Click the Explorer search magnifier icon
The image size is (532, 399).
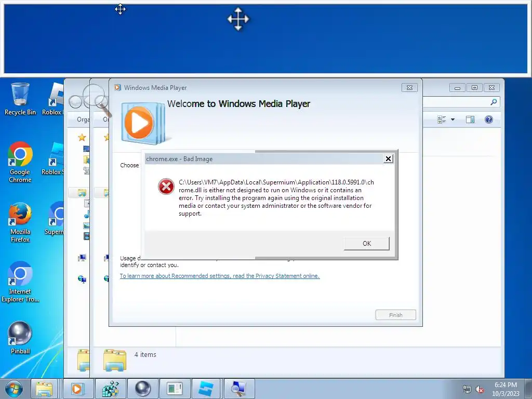point(494,102)
